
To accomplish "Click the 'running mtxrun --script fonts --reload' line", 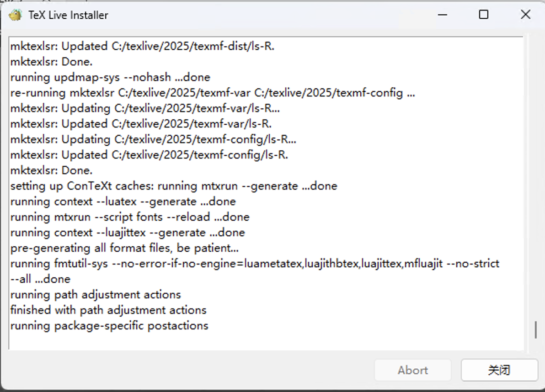I will pos(130,217).
